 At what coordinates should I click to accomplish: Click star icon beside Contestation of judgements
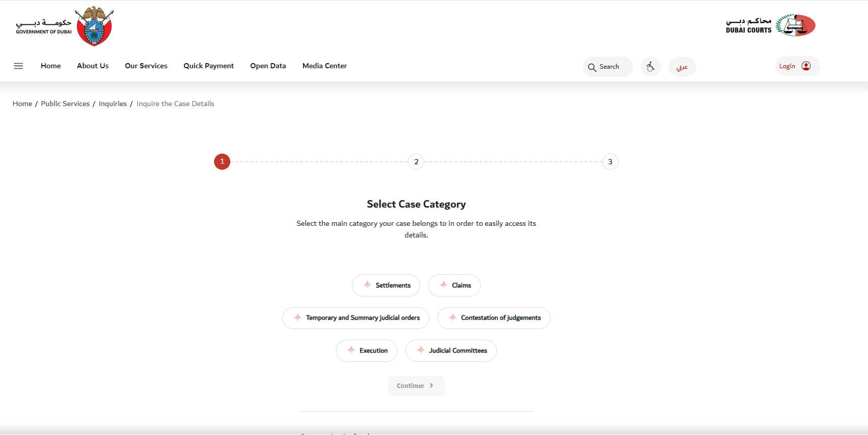tap(453, 317)
